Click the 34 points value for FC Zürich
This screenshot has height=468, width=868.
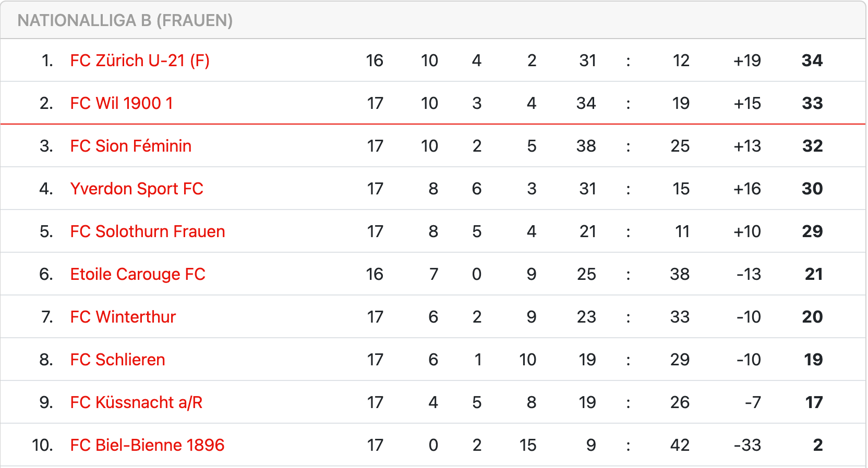tap(812, 60)
